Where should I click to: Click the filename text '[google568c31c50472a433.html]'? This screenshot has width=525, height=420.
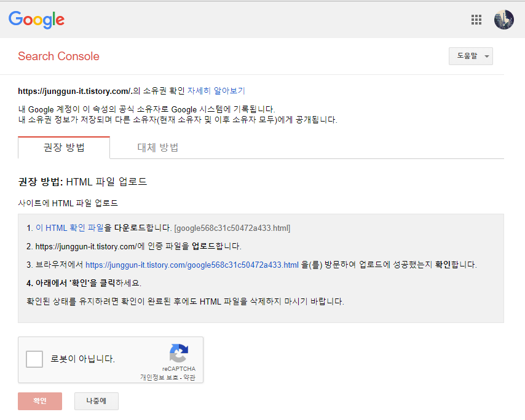[232, 228]
